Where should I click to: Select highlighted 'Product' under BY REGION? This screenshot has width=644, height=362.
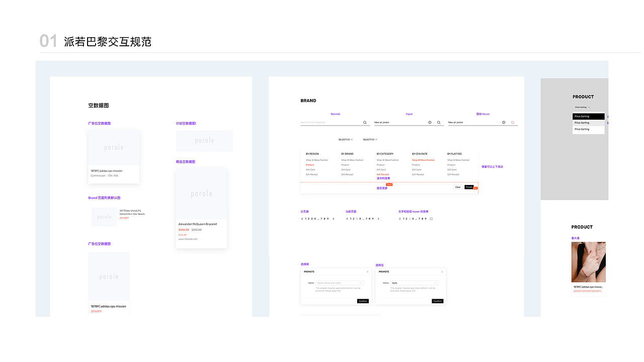[x=310, y=165]
